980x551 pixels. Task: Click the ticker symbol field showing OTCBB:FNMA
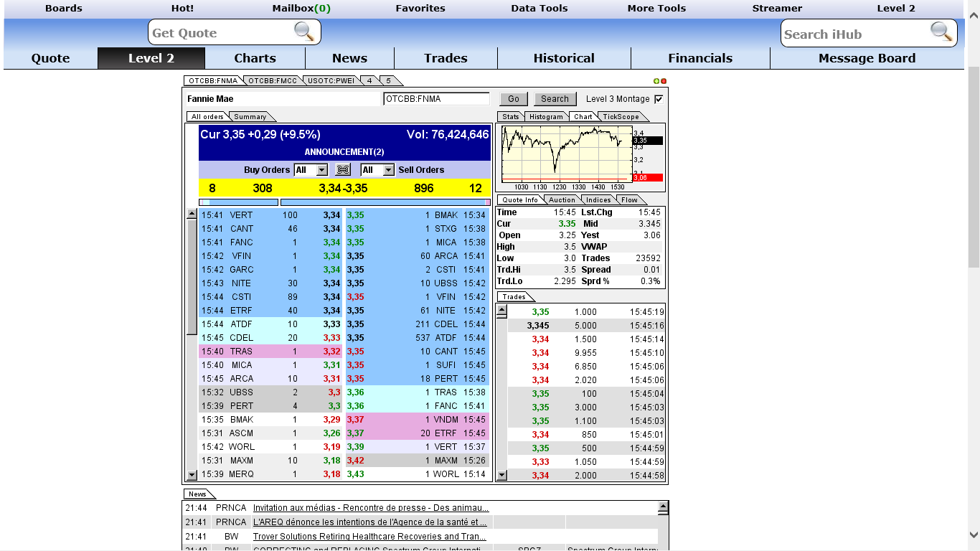(x=436, y=99)
